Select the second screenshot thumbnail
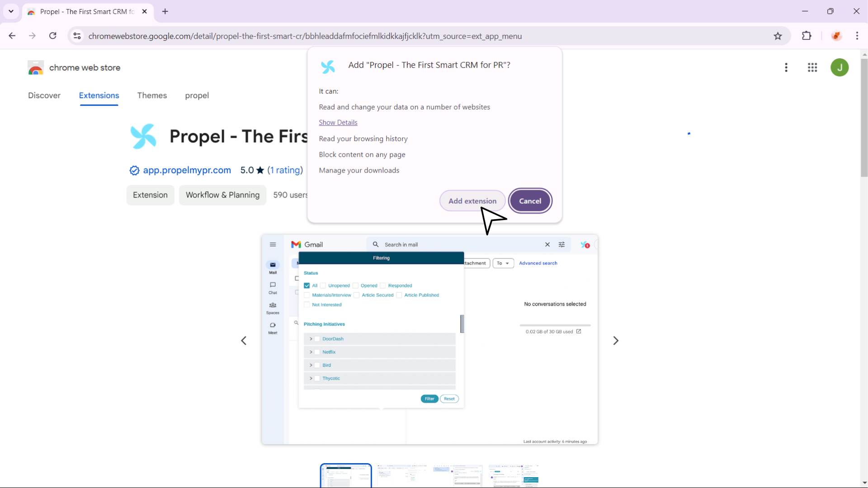Viewport: 868px width, 488px height. [401, 476]
